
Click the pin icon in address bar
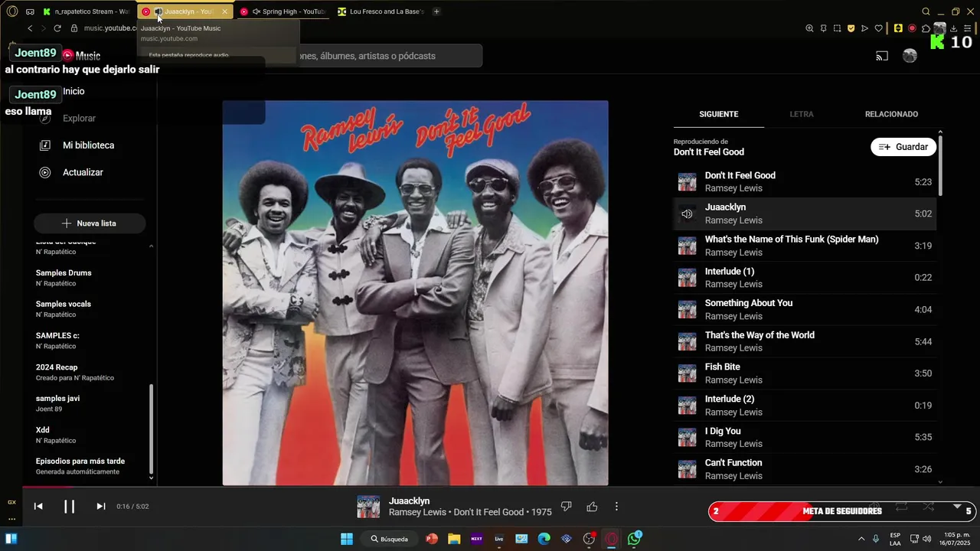(x=823, y=28)
